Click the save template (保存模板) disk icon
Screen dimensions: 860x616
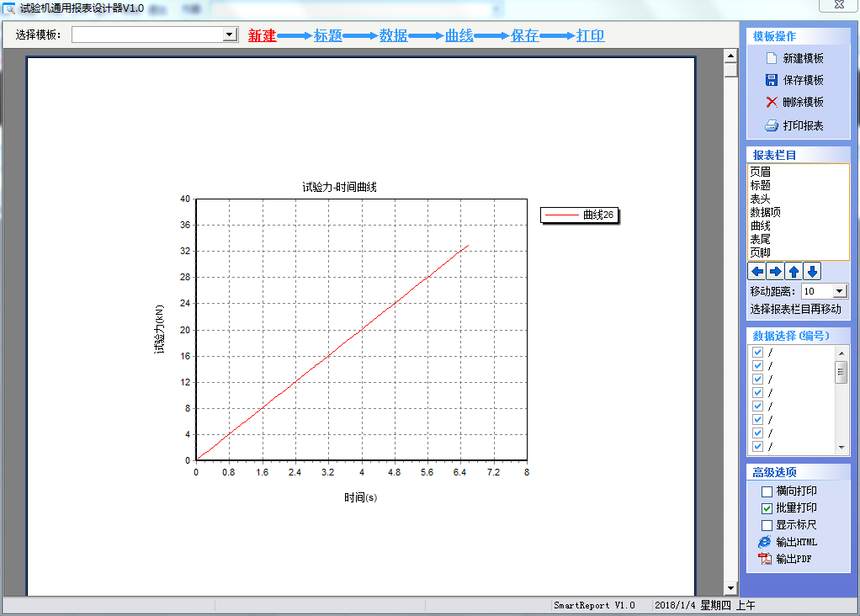click(x=771, y=81)
